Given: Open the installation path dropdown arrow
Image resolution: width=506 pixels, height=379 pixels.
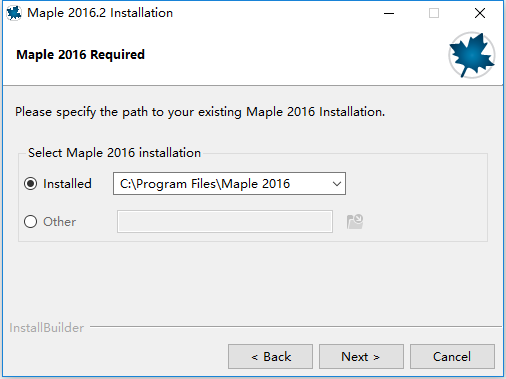Looking at the screenshot, I should [337, 184].
